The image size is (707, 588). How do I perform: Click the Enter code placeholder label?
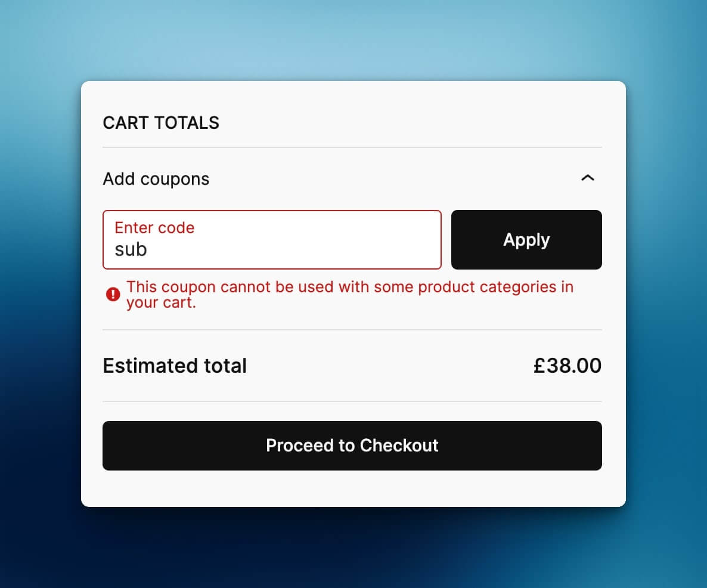point(154,228)
